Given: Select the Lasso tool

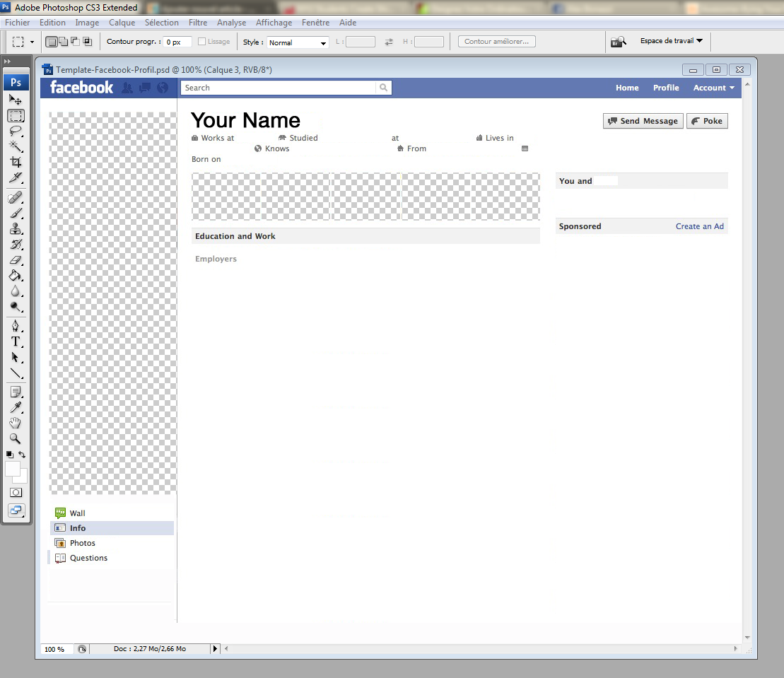Looking at the screenshot, I should coord(16,131).
